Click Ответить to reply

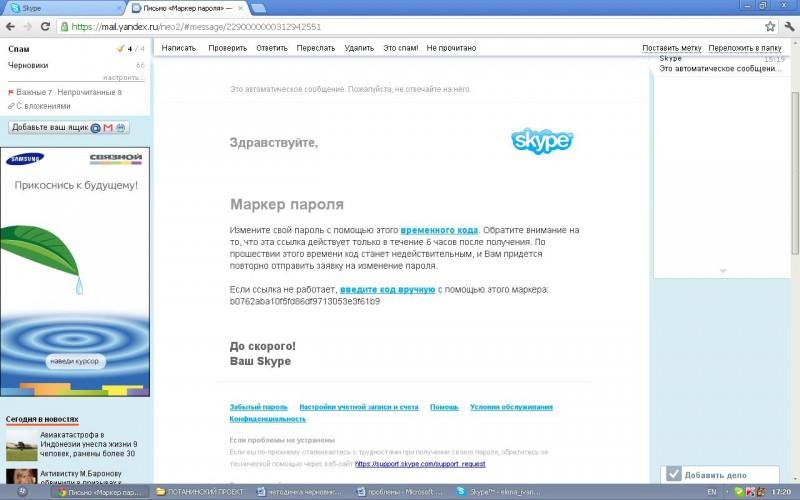click(x=272, y=48)
